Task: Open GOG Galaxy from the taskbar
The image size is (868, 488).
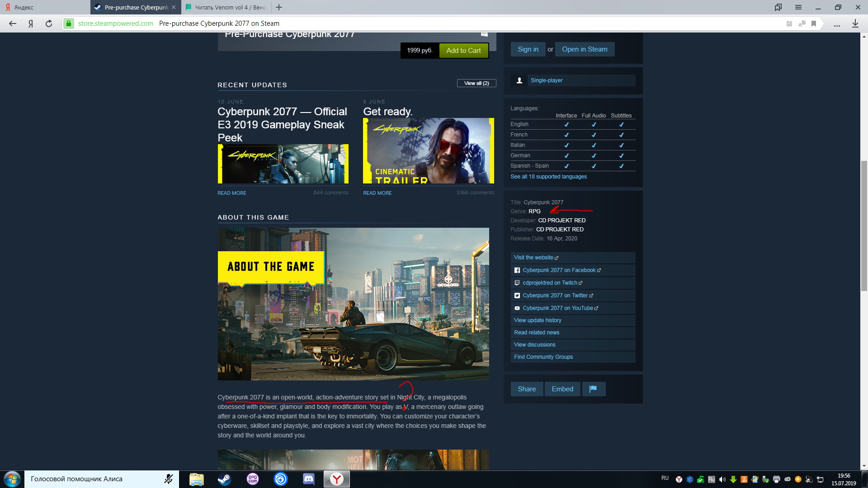Action: coord(253,479)
